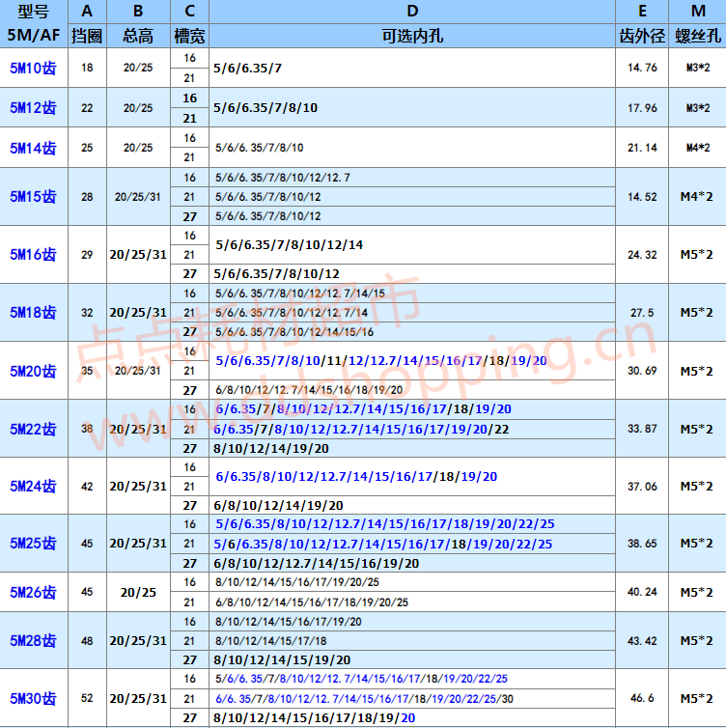This screenshot has width=726, height=728.
Task: Select bore list 6/8/10/12/12.7/14/15/16/19/20
Action: [316, 563]
